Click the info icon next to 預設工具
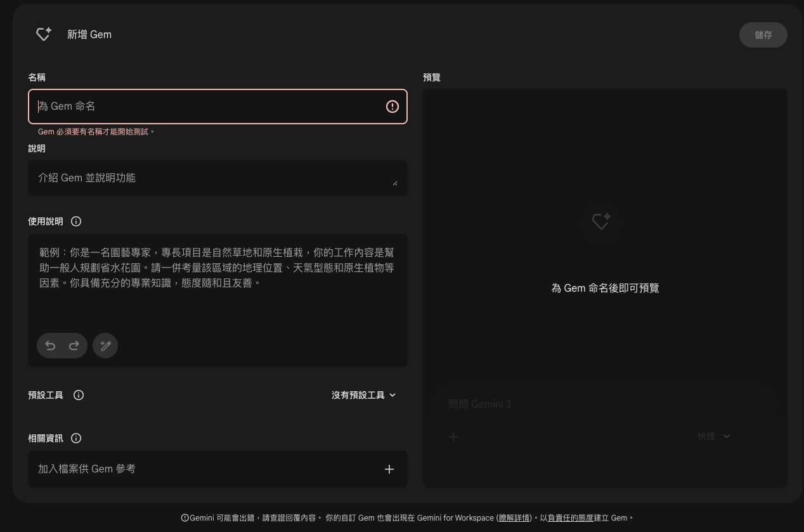804x532 pixels. pyautogui.click(x=79, y=395)
